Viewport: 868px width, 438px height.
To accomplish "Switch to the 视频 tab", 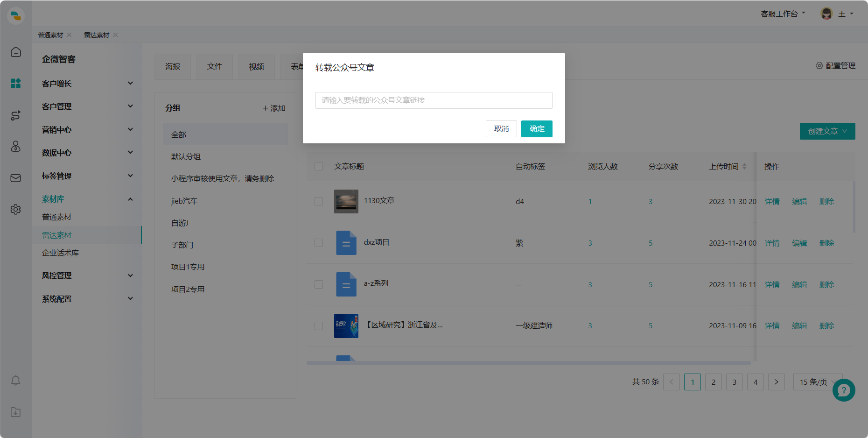I will coord(256,67).
